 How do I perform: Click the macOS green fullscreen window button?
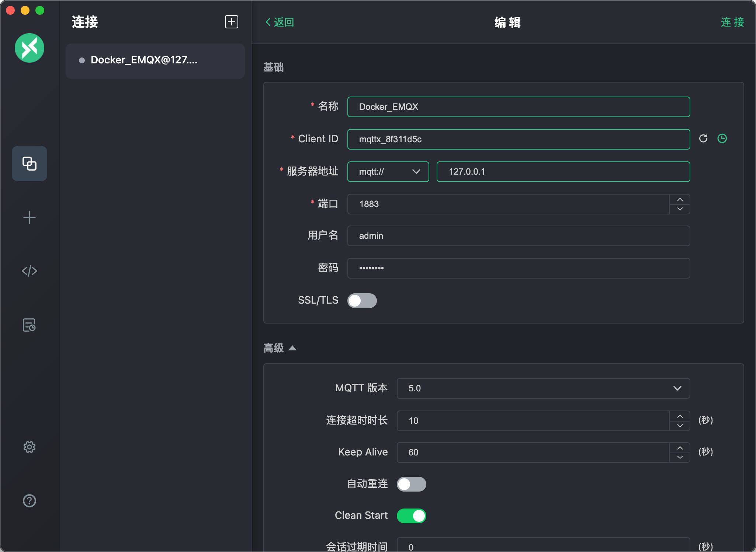[40, 10]
